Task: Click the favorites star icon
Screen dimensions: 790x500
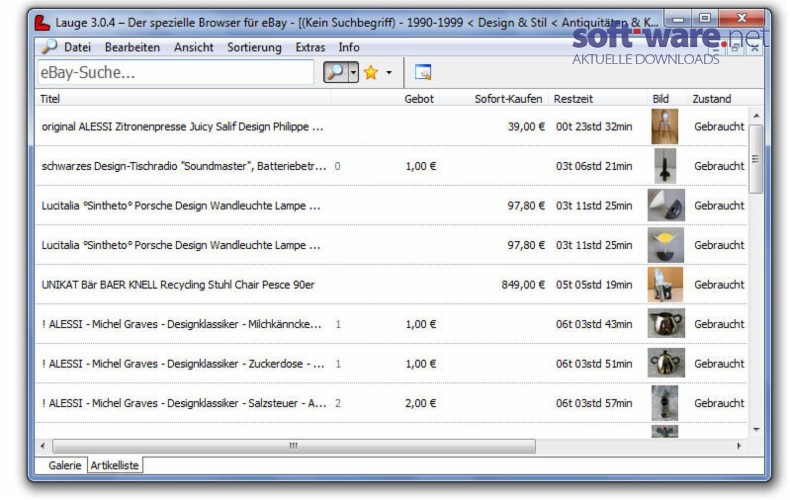Action: click(371, 73)
